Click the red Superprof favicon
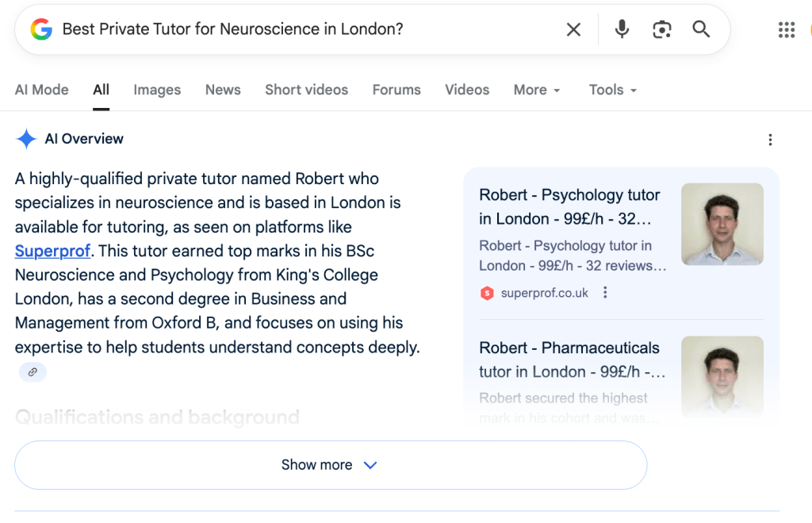812x523 pixels. coord(488,294)
